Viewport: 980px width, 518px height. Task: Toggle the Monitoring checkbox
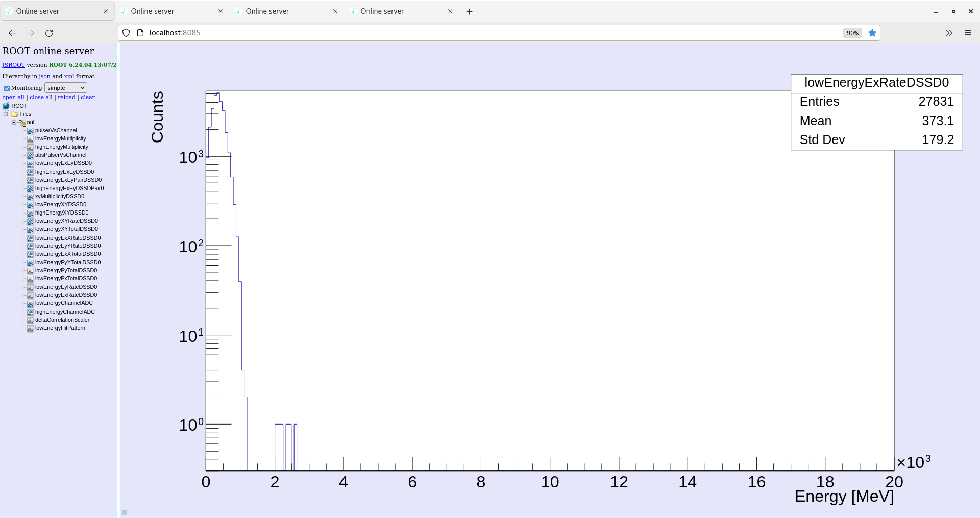7,88
